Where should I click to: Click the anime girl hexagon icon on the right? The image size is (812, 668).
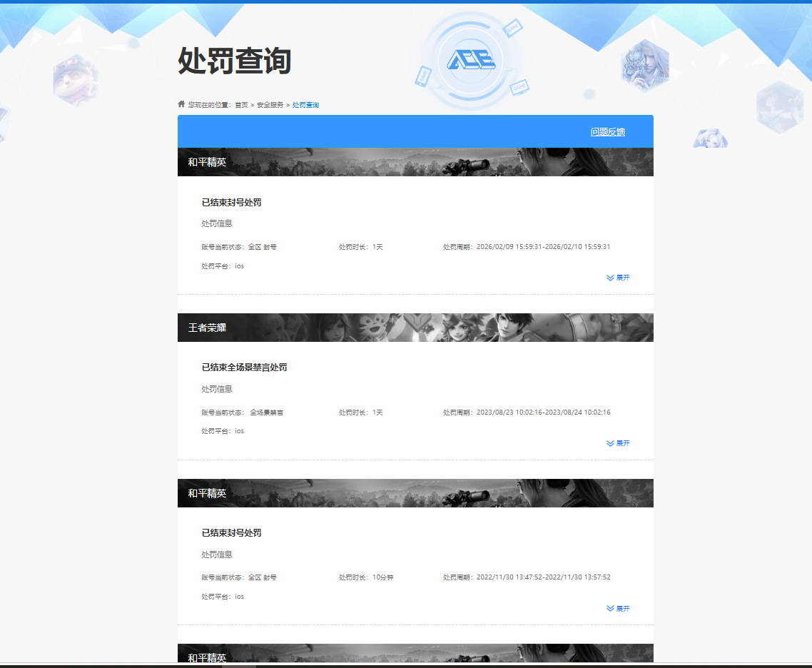pos(710,139)
